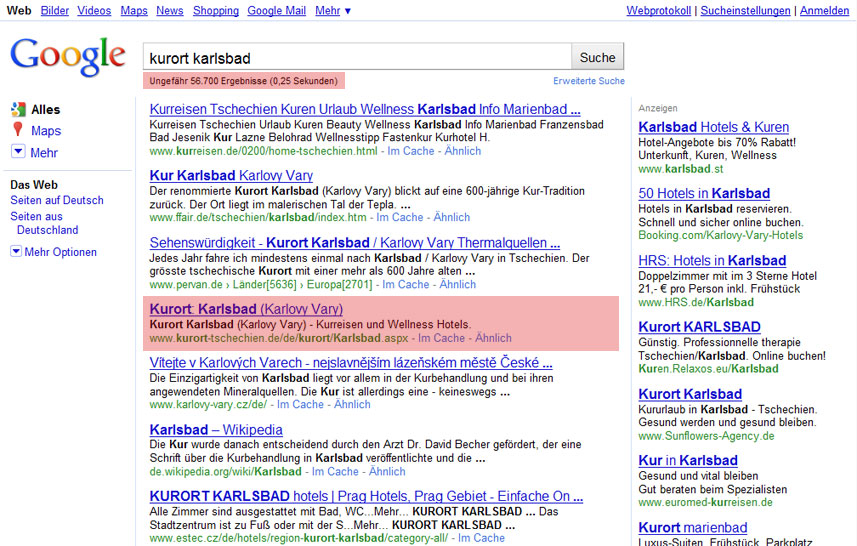Click the www.karlsbad.st URL text
Viewport: 857px width, 546px height.
click(x=680, y=169)
